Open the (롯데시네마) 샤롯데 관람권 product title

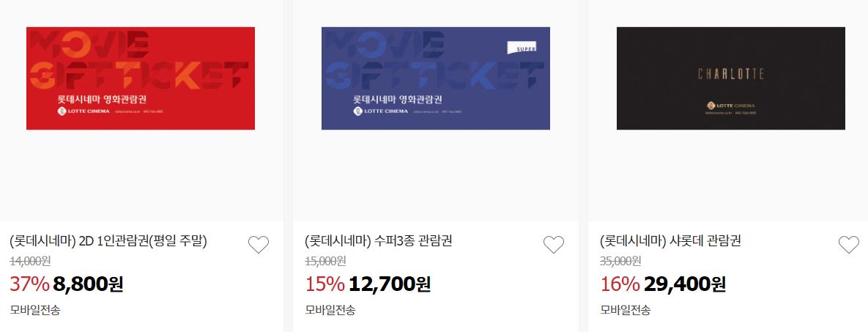coord(670,241)
